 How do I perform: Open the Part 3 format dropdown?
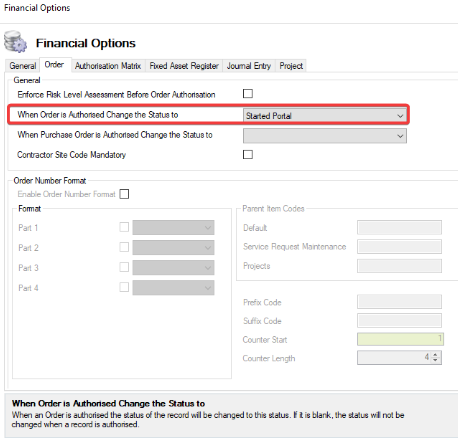[x=173, y=268]
